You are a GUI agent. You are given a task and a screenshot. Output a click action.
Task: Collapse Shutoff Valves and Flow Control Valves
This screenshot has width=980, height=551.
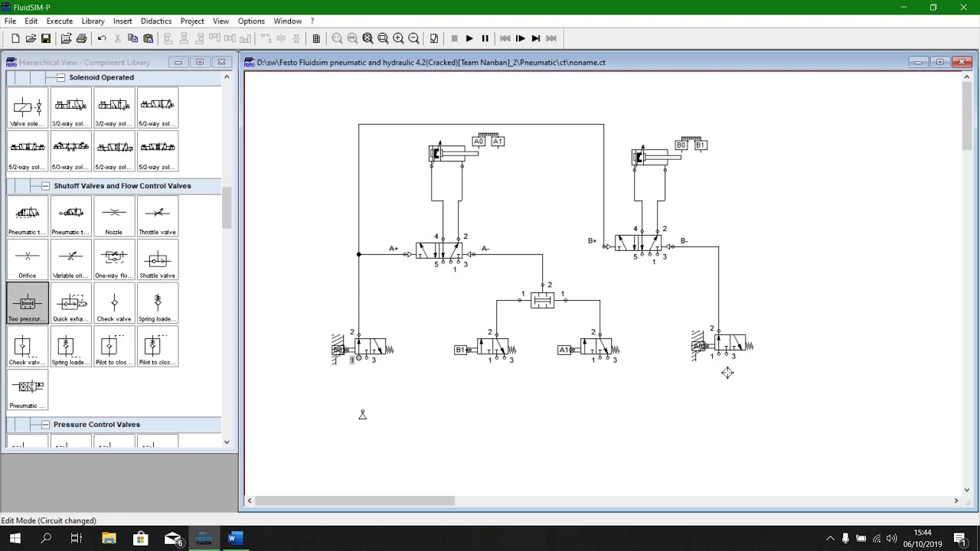point(45,186)
